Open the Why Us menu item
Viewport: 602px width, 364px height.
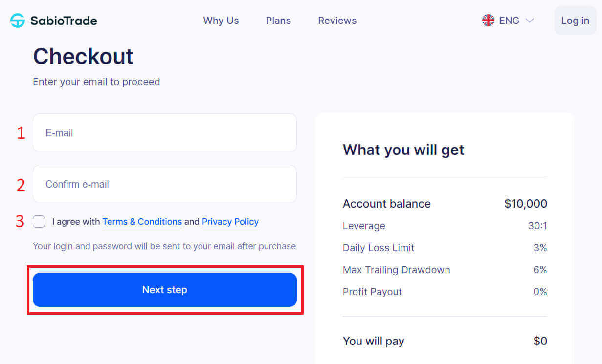pos(221,21)
